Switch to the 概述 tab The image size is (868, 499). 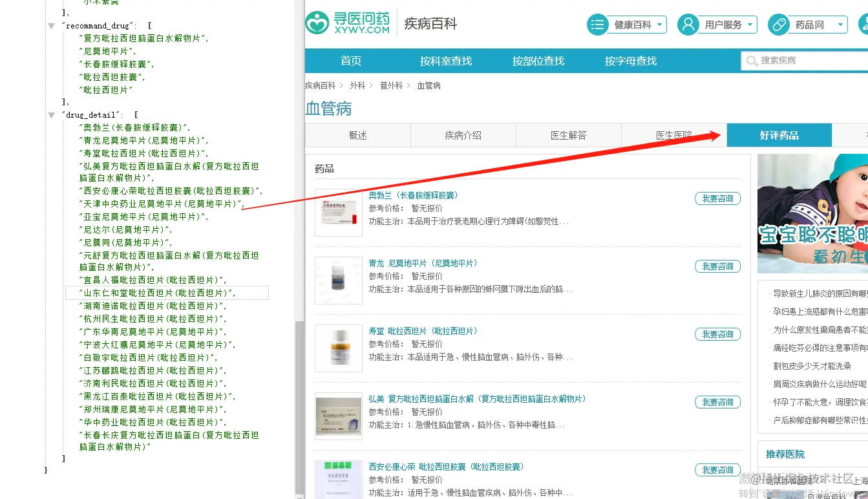(x=358, y=135)
